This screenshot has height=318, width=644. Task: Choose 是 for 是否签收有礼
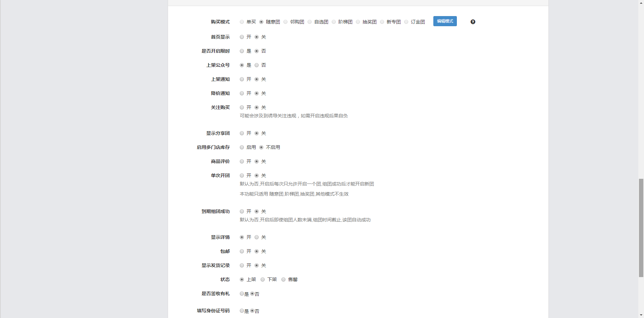[242, 294]
